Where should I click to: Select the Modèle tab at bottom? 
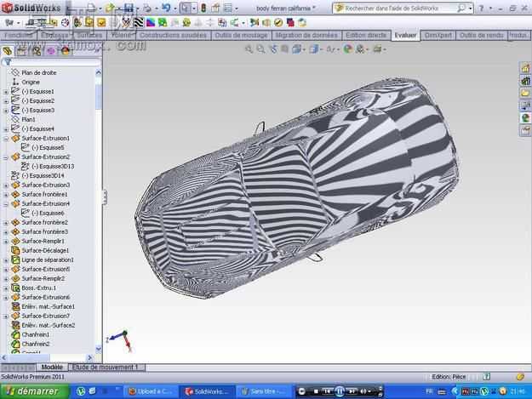point(52,368)
